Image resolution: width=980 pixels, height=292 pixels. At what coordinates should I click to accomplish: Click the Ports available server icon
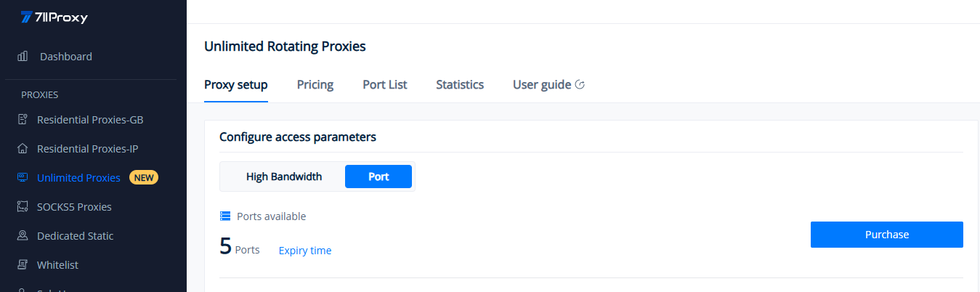point(225,216)
